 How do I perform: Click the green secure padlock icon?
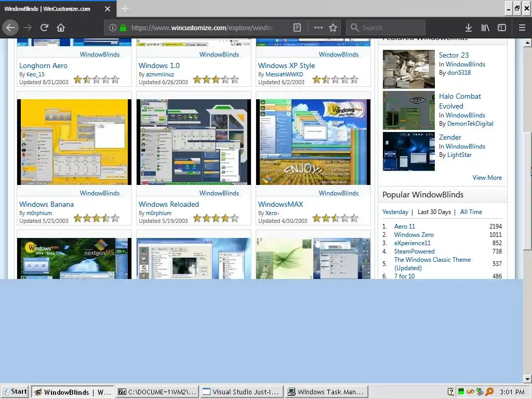tap(123, 28)
